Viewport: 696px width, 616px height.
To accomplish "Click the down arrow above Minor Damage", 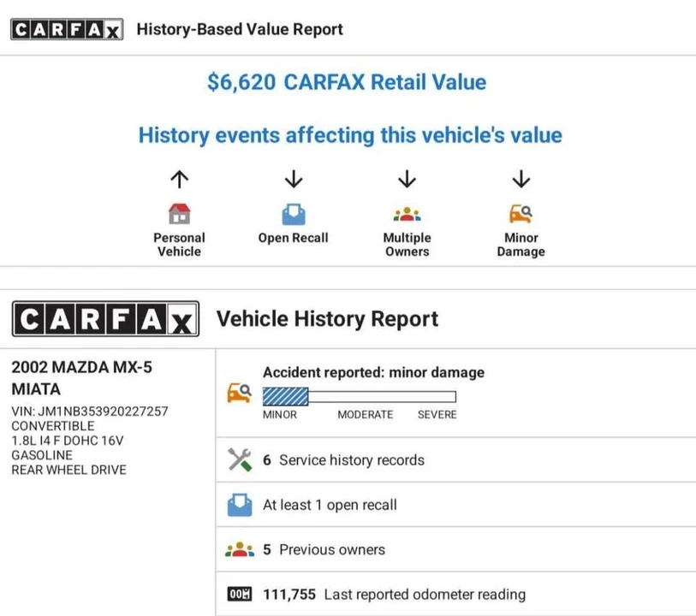I will 521,179.
